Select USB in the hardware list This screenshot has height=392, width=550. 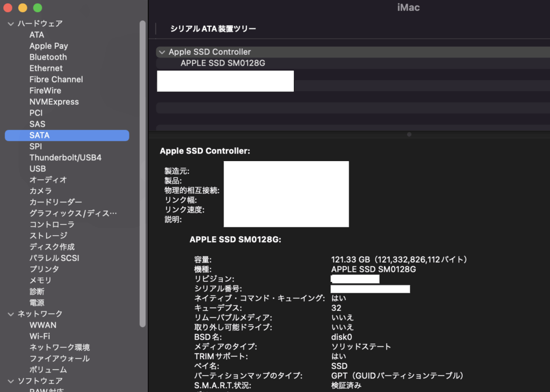point(38,169)
